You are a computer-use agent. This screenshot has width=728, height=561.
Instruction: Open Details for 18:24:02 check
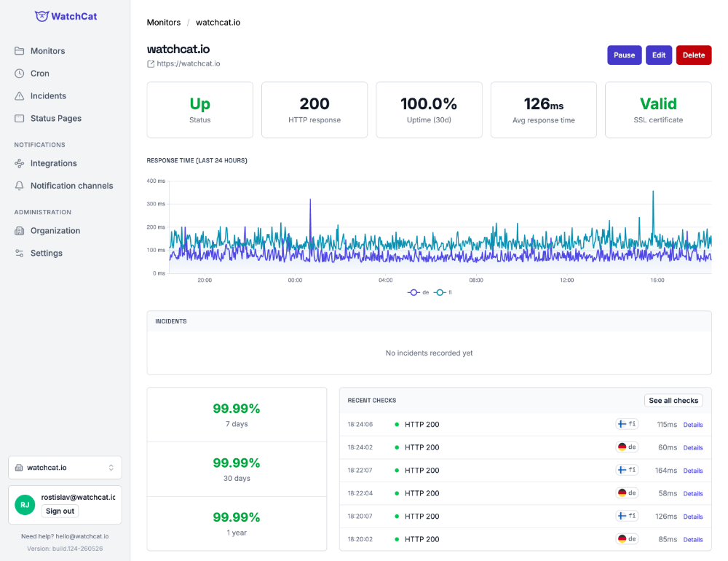point(693,447)
